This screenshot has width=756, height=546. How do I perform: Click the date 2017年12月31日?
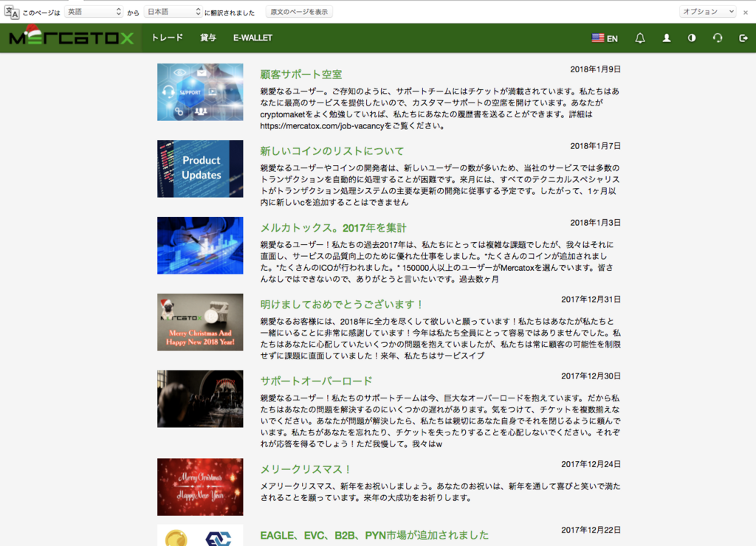click(x=591, y=300)
